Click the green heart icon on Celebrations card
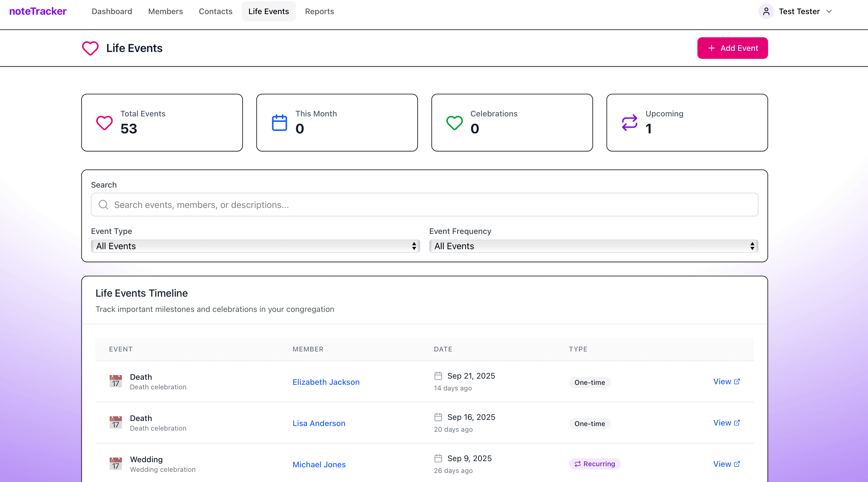 point(454,123)
